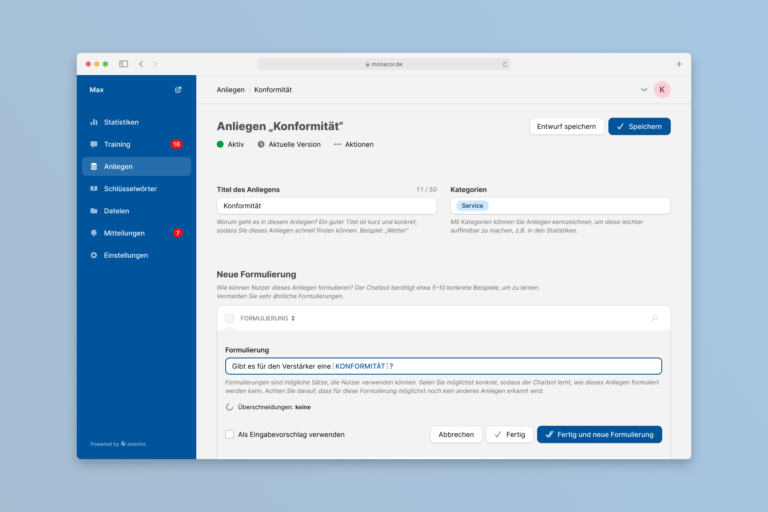Click the search magnifier in Formulierung table

654,318
